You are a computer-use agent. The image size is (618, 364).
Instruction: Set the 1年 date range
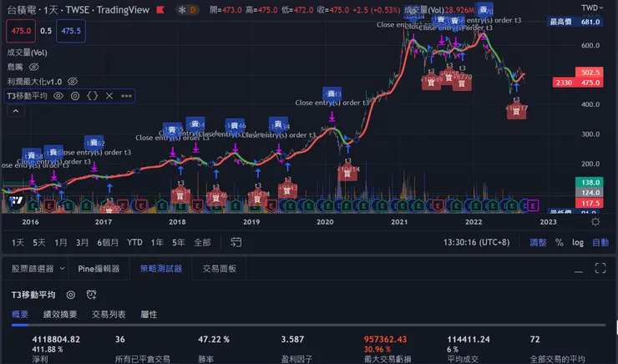[157, 242]
